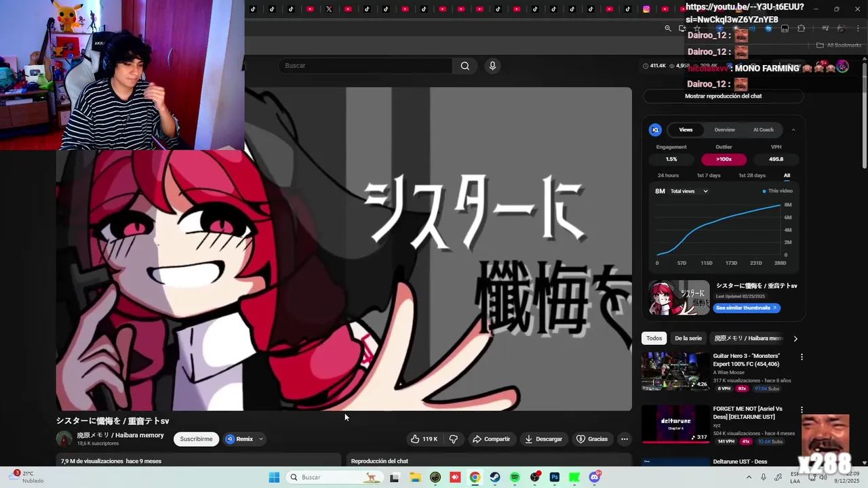
Task: Select the Todos filter chip
Action: [654, 338]
